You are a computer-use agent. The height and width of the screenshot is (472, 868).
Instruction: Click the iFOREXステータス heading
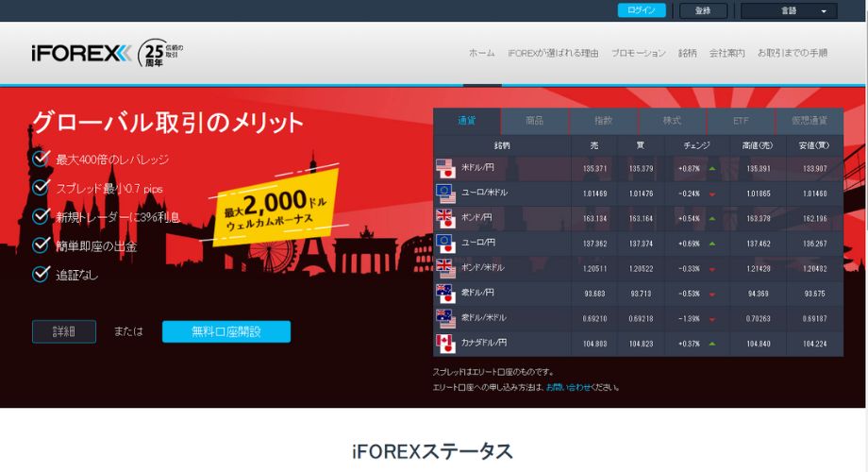(x=432, y=451)
